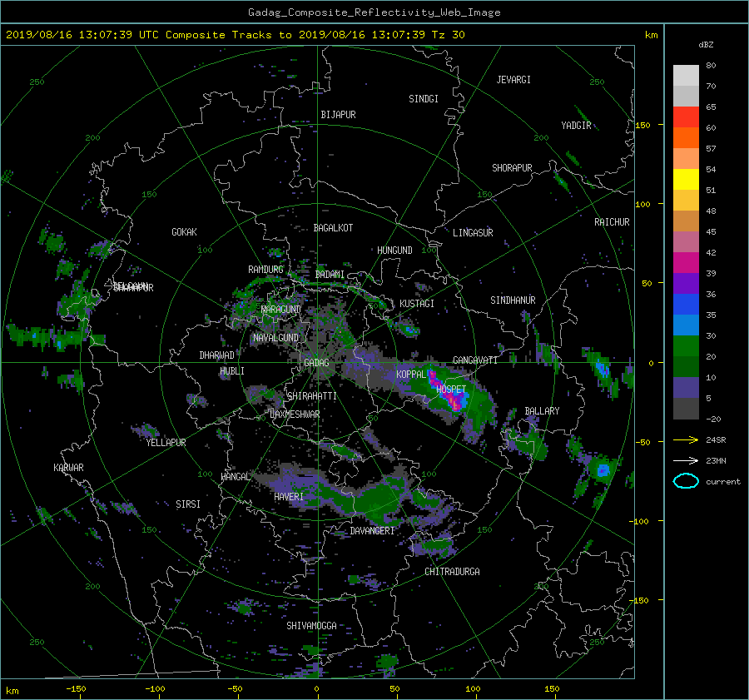The height and width of the screenshot is (700, 749).
Task: Click the NAVALGUND city label
Action: click(x=275, y=338)
